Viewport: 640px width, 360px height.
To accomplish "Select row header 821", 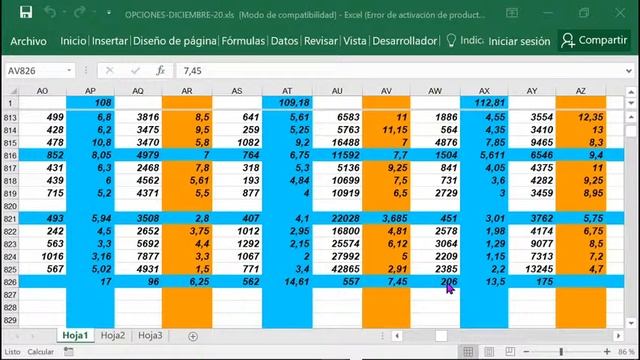I will click(10, 219).
